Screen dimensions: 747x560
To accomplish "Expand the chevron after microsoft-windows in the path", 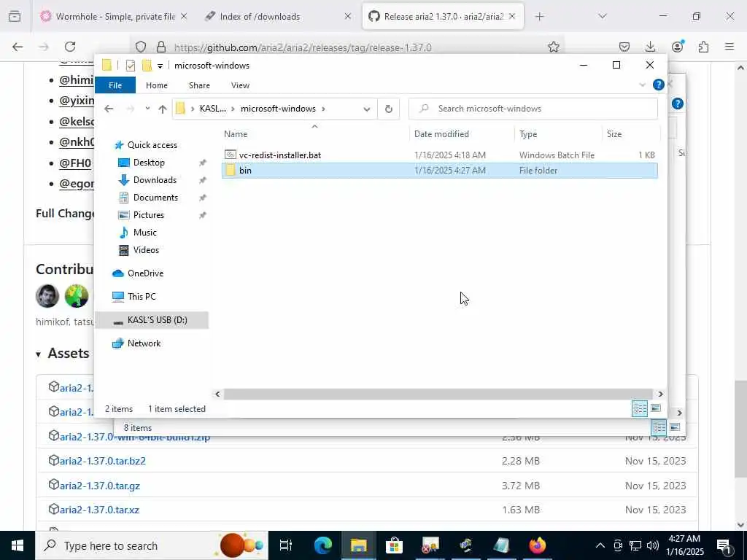I will (323, 109).
